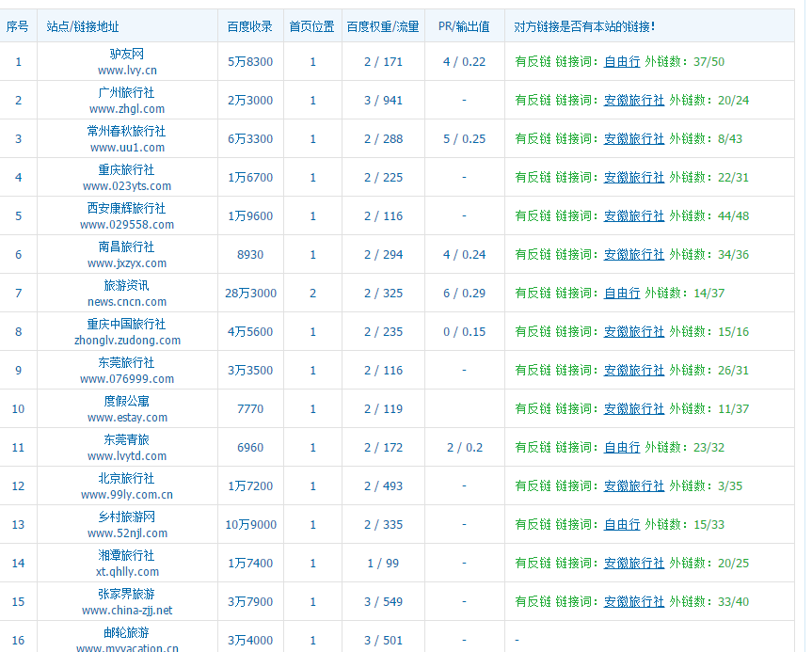Open the xt.qhlly.com address link
Screen dimensions: 812x652
(126, 572)
